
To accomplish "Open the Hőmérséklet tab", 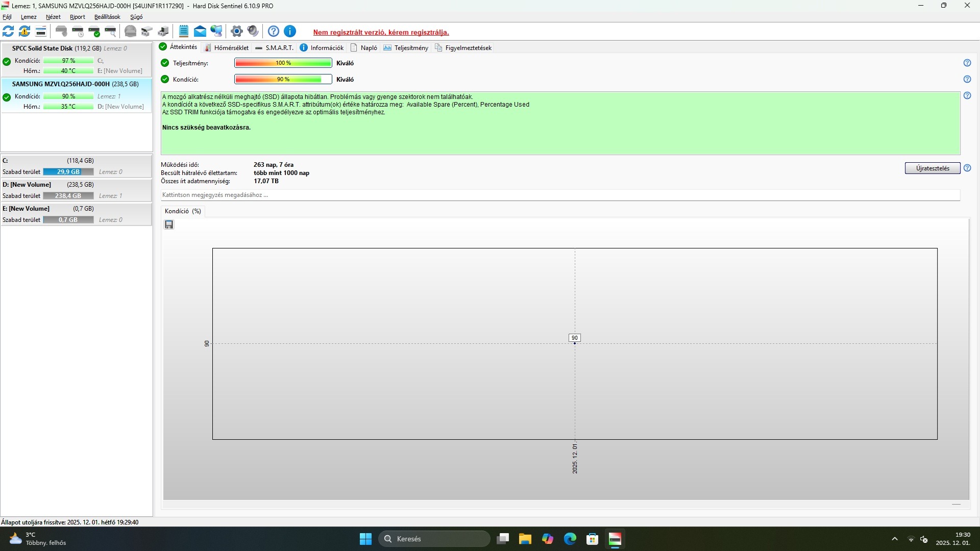I will [x=231, y=48].
